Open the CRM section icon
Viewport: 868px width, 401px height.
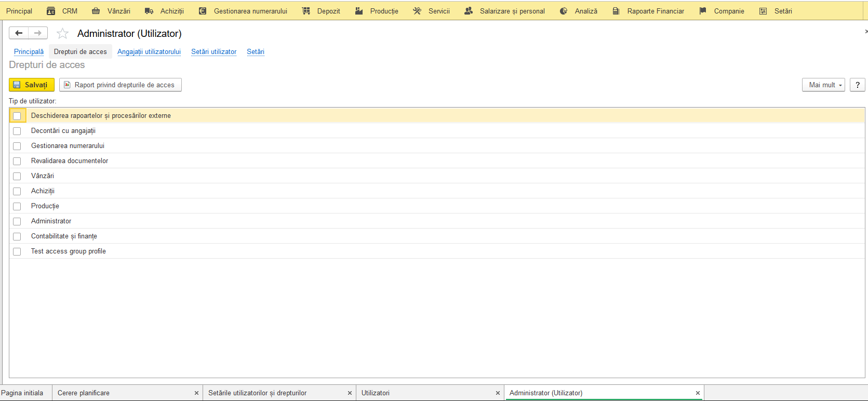pos(51,11)
